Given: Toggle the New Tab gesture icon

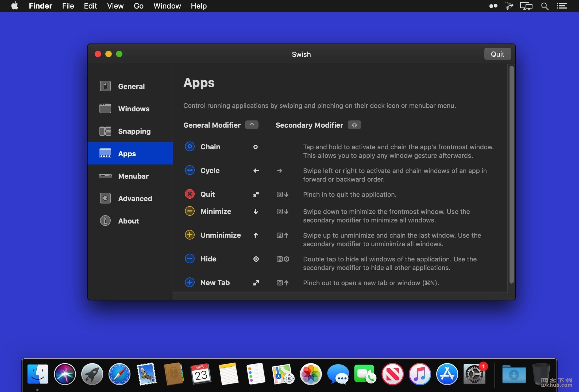Looking at the screenshot, I should [x=190, y=283].
